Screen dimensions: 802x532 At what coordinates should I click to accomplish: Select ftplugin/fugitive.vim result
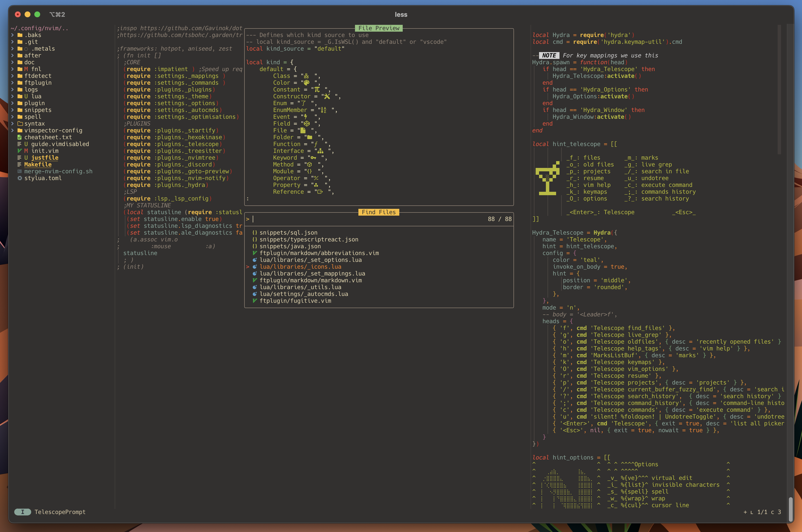[295, 301]
